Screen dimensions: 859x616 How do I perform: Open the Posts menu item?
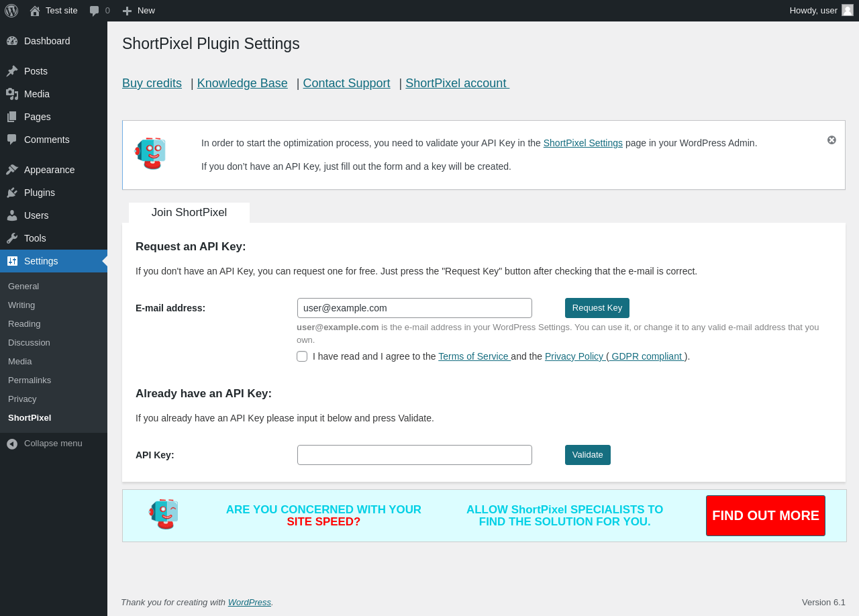point(54,71)
